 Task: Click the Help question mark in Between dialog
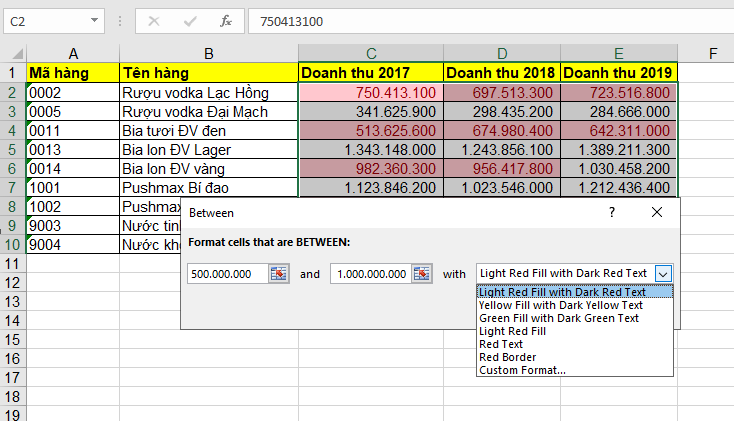coord(612,212)
